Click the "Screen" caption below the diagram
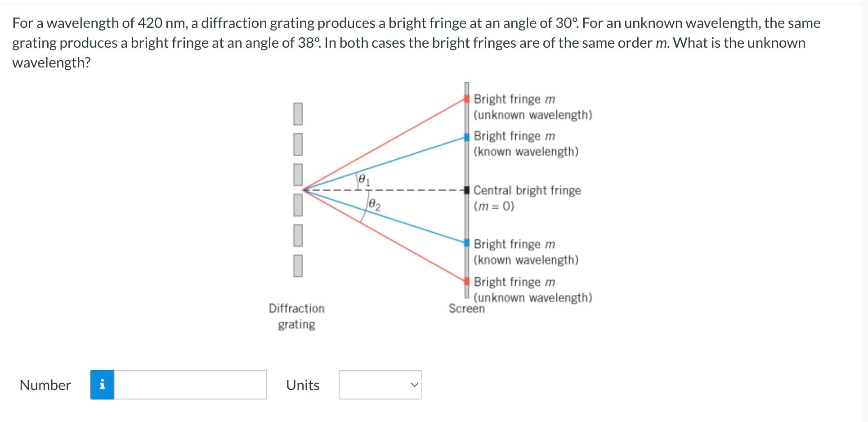This screenshot has width=868, height=422. [466, 309]
